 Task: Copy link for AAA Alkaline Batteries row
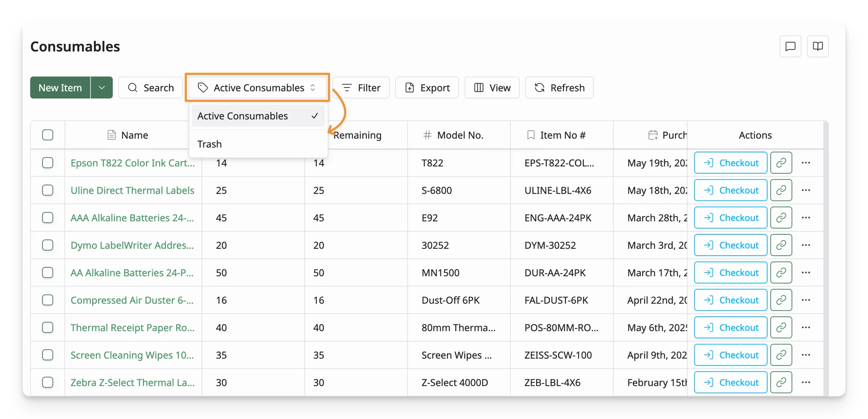point(781,218)
